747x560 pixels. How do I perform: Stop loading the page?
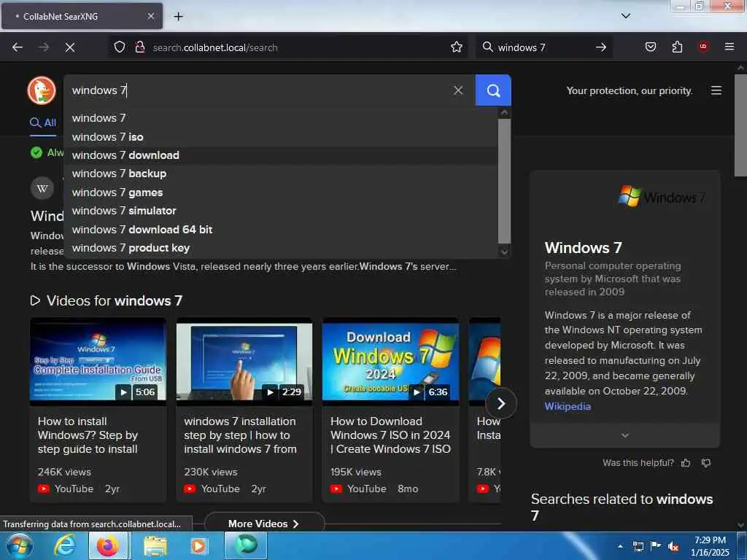(x=70, y=47)
